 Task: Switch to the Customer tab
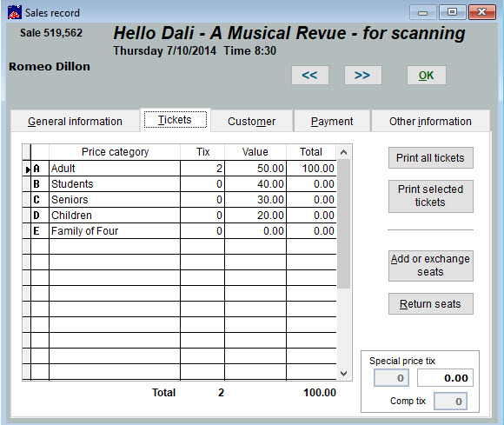pos(252,121)
